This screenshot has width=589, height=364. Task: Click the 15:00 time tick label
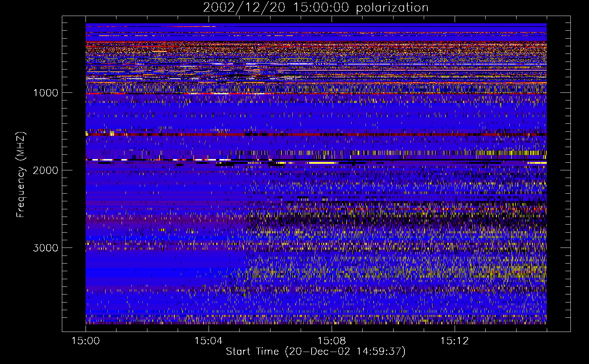tap(86, 341)
